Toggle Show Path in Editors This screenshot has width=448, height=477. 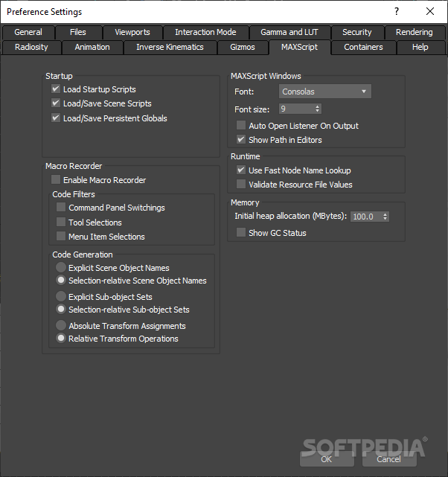pyautogui.click(x=241, y=140)
